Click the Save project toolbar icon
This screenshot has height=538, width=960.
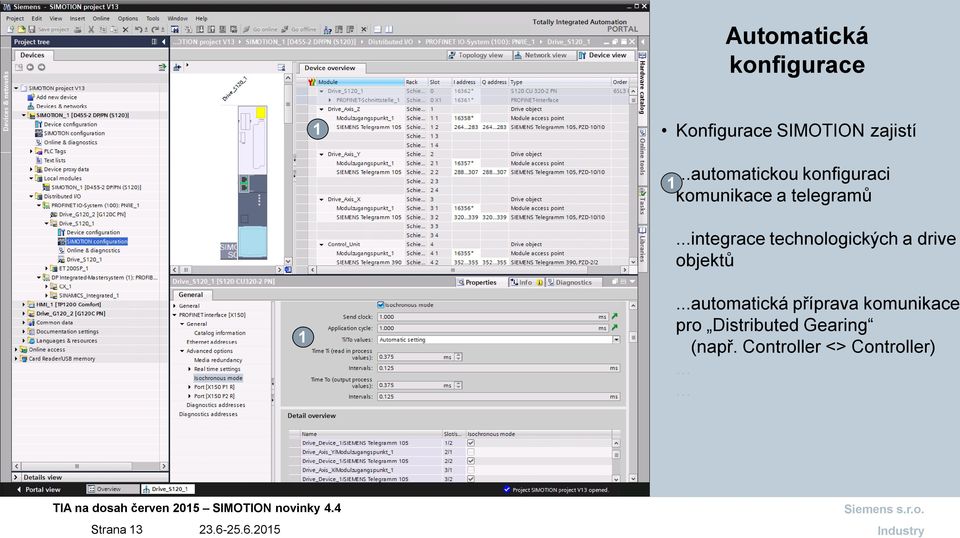click(32, 29)
